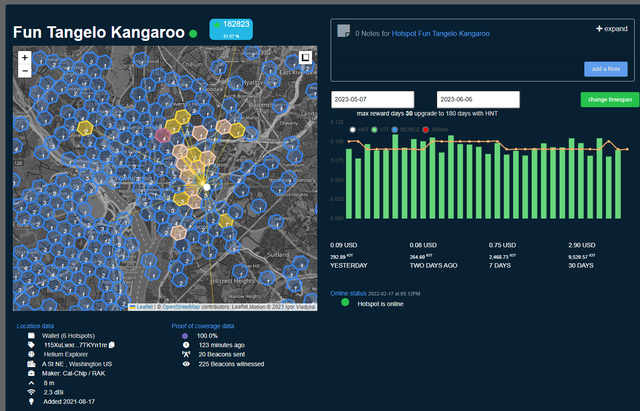
Task: Apply dates with change timespan button
Action: point(610,100)
